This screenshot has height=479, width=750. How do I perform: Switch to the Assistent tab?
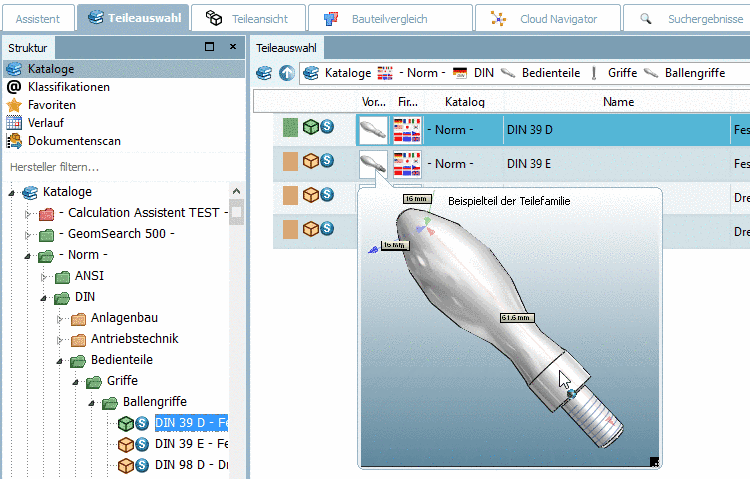tap(38, 19)
